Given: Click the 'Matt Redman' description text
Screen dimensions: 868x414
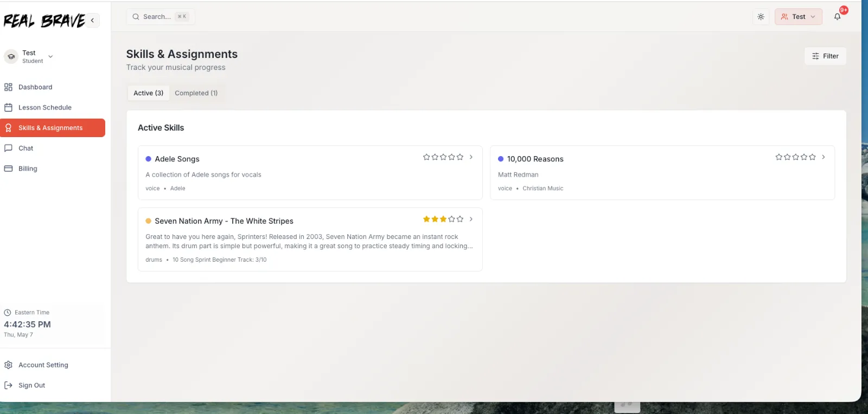Looking at the screenshot, I should (x=518, y=174).
